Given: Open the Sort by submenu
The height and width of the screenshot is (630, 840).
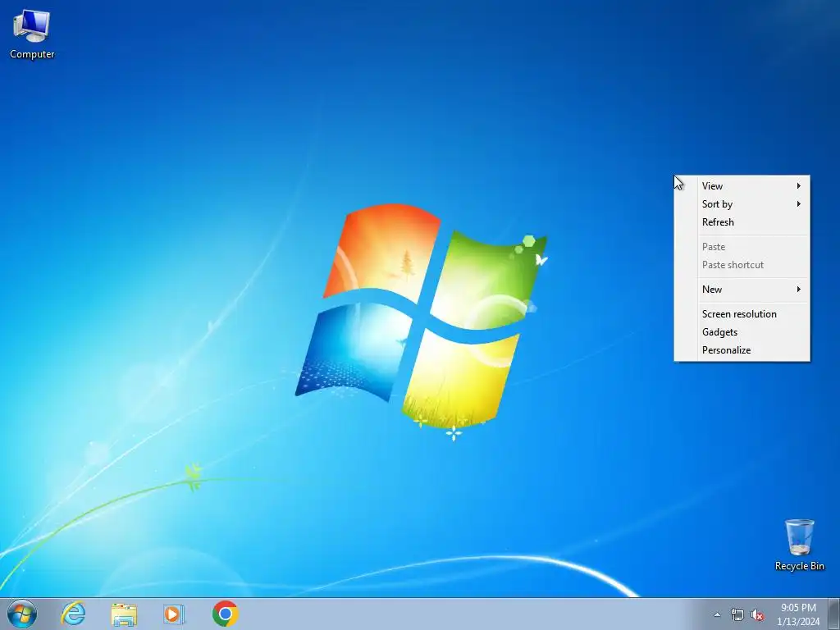Looking at the screenshot, I should (742, 204).
